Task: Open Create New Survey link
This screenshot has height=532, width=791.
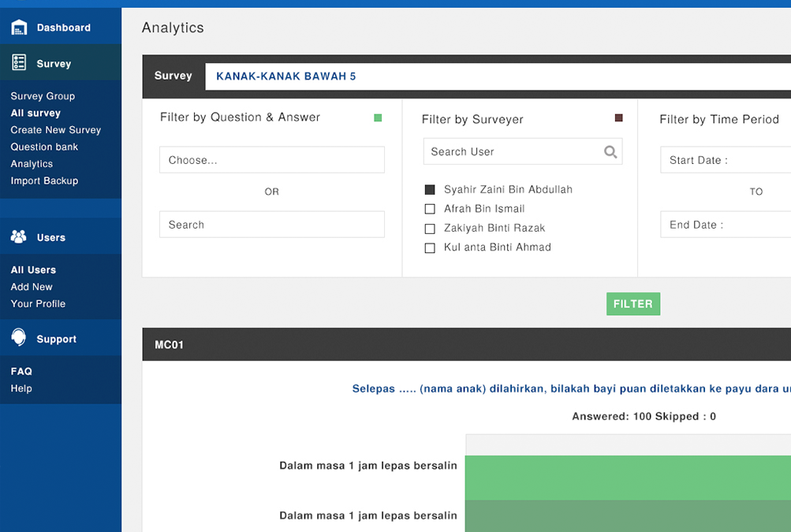Action: (55, 129)
